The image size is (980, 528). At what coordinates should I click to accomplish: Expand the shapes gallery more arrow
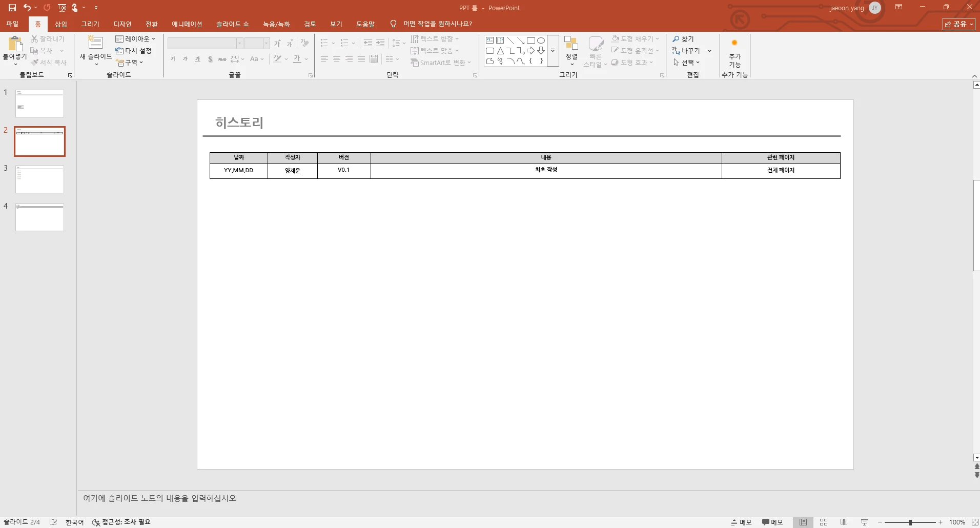point(553,51)
